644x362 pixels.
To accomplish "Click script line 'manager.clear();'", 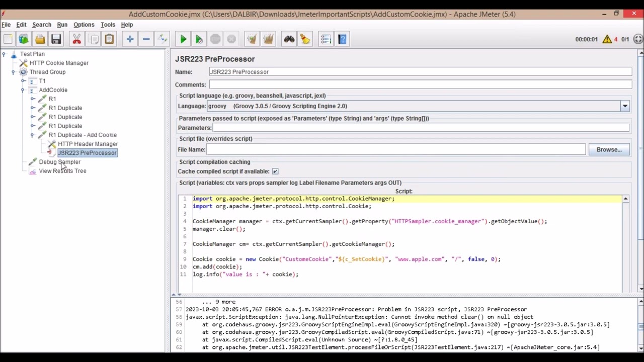I will [x=219, y=229].
